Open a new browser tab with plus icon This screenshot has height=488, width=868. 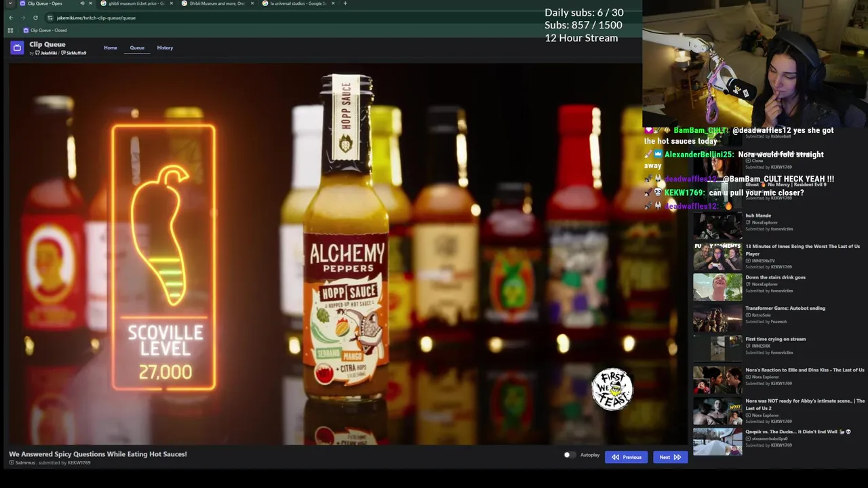coord(345,3)
